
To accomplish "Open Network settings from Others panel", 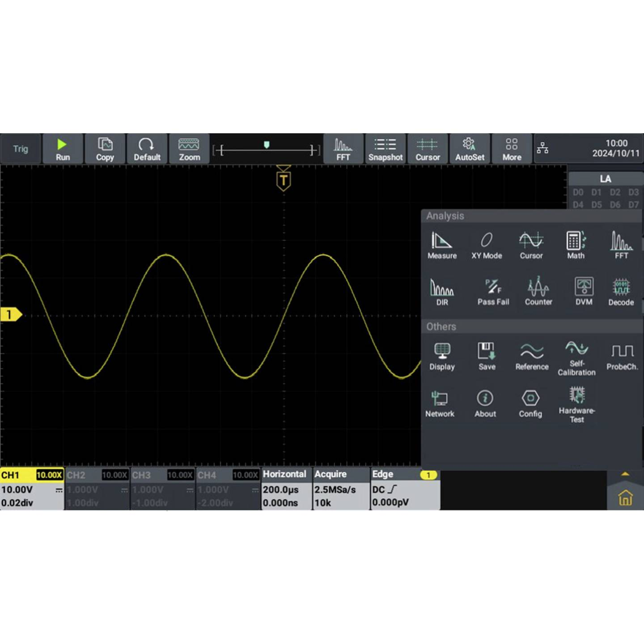I will point(440,402).
